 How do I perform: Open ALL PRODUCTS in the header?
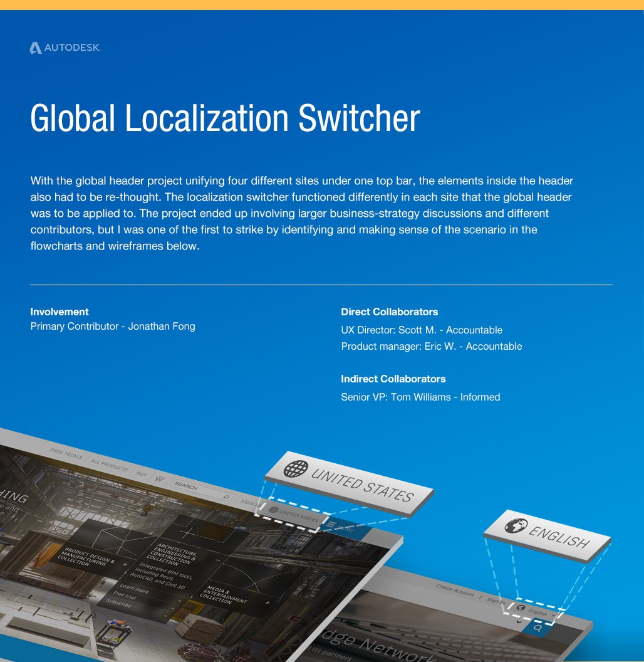[109, 466]
